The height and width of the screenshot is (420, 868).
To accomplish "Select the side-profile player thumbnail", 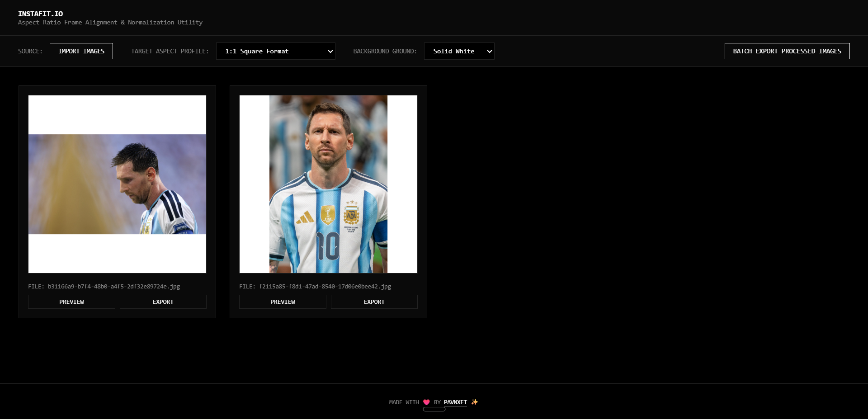I will (117, 184).
